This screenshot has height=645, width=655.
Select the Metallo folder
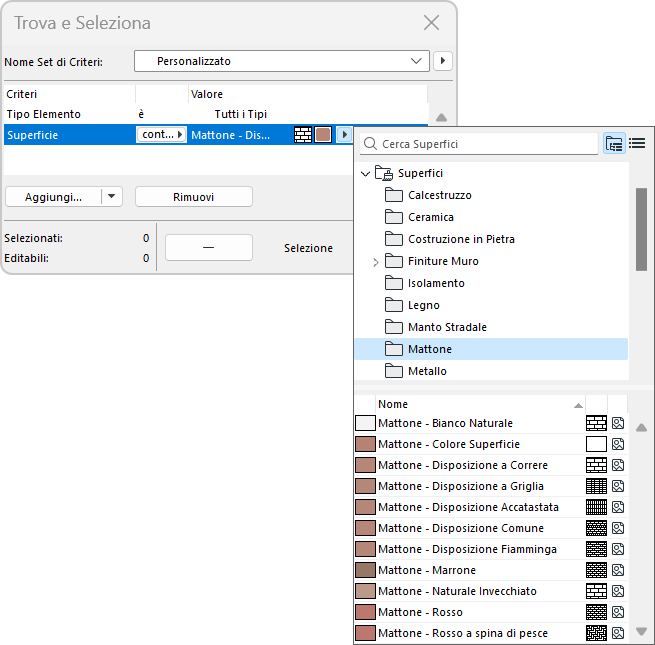427,371
